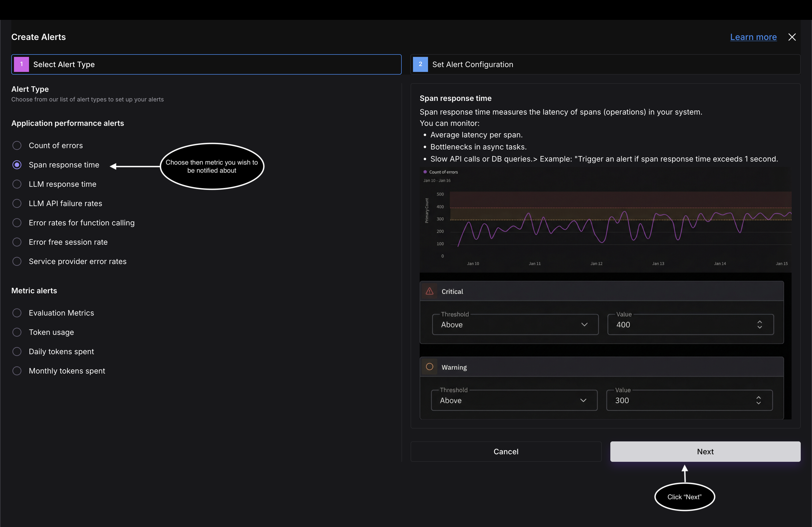
Task: Choose LLM API failure rates option
Action: pyautogui.click(x=17, y=203)
